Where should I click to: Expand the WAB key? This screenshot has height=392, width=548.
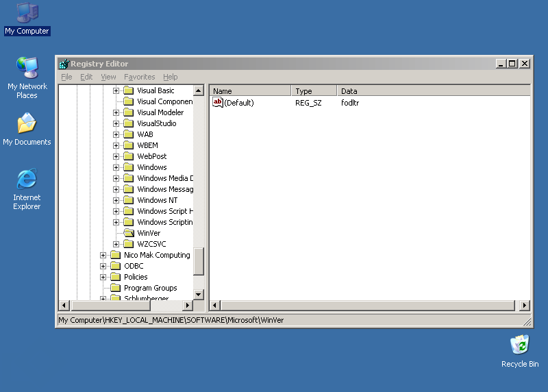click(x=116, y=134)
